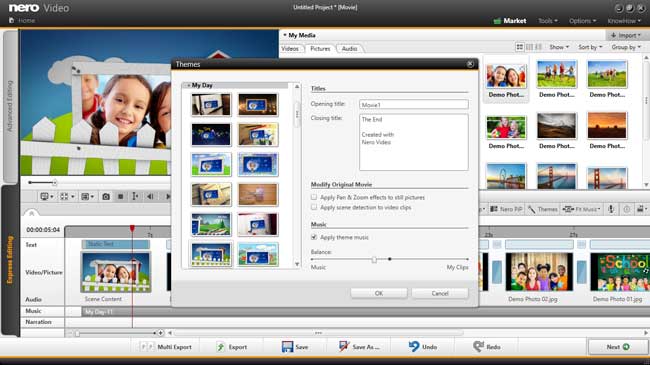Click the preview volume slider handle
This screenshot has height=365, width=650.
tap(54, 182)
